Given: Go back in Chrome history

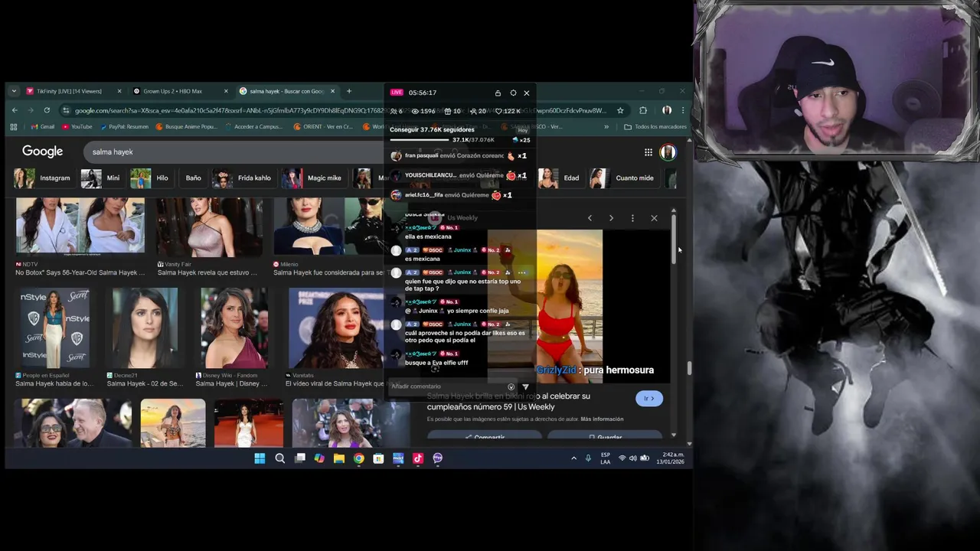Looking at the screenshot, I should click(14, 110).
